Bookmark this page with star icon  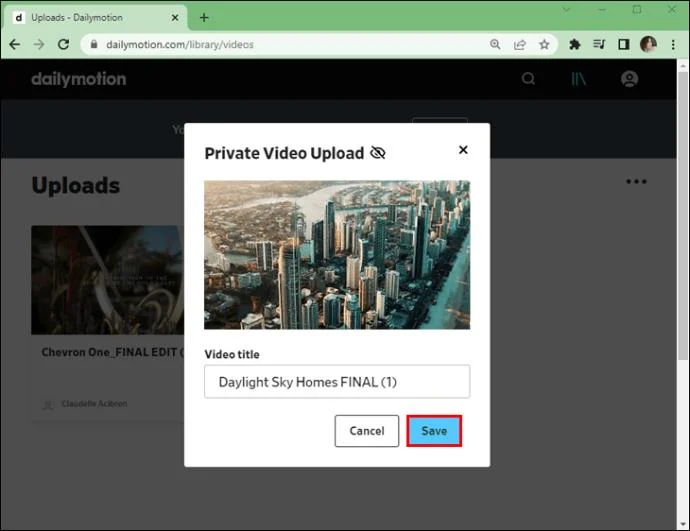pyautogui.click(x=544, y=44)
